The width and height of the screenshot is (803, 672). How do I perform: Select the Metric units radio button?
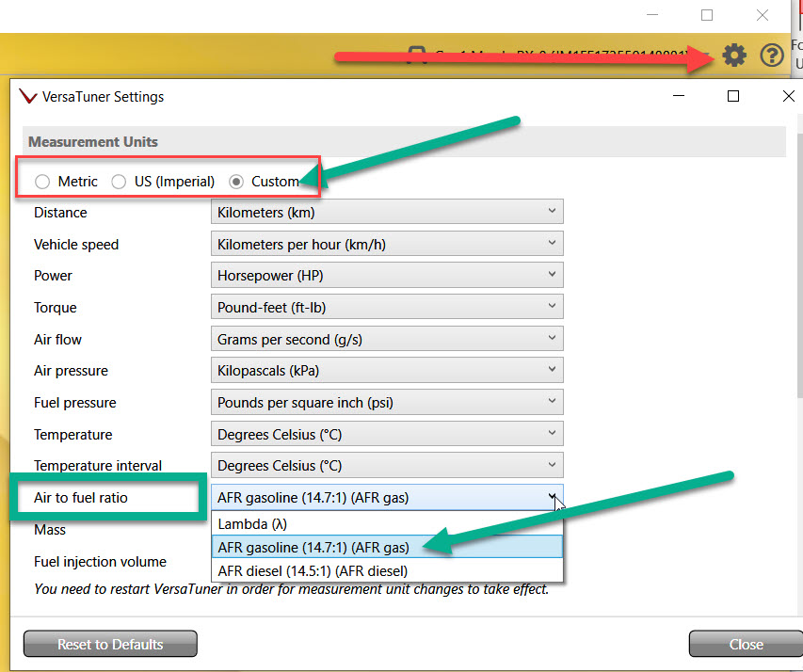pos(42,182)
